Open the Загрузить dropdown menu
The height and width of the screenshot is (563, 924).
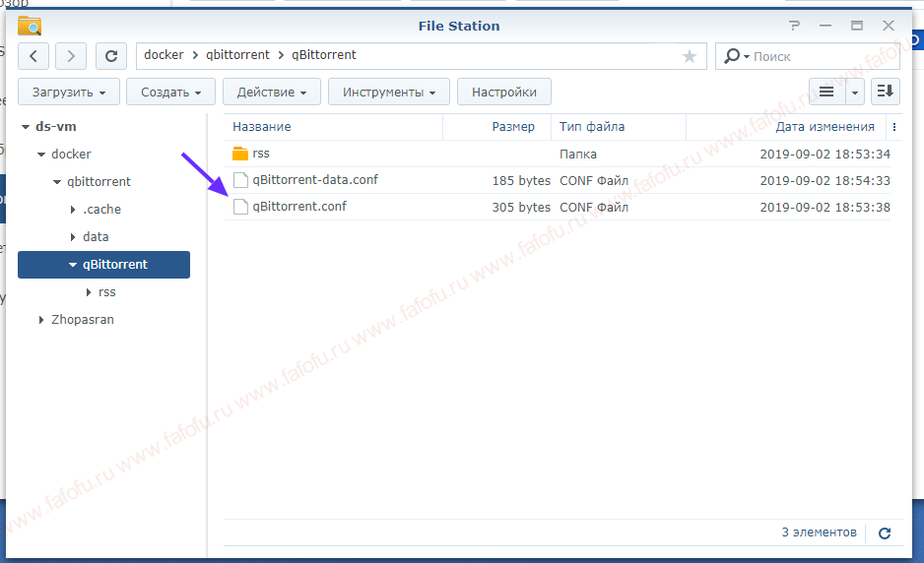pyautogui.click(x=69, y=92)
